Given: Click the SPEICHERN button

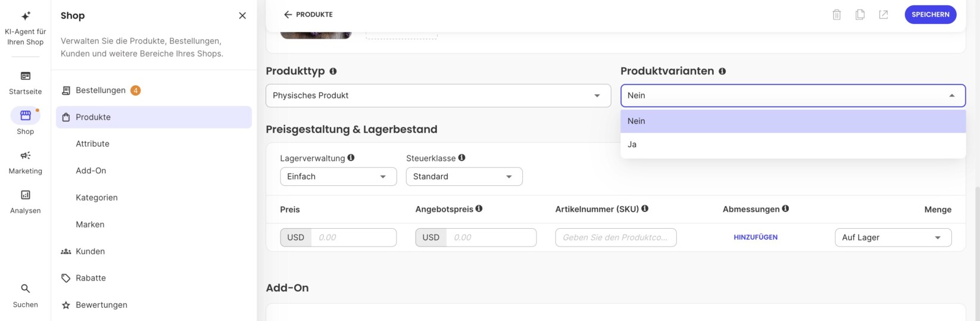Looking at the screenshot, I should (931, 14).
